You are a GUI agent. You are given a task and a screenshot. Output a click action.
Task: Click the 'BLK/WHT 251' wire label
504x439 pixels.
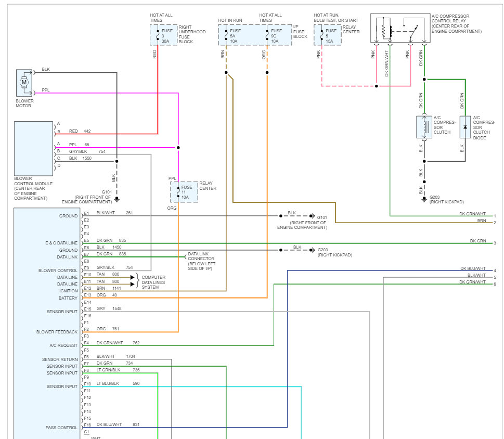coord(114,213)
